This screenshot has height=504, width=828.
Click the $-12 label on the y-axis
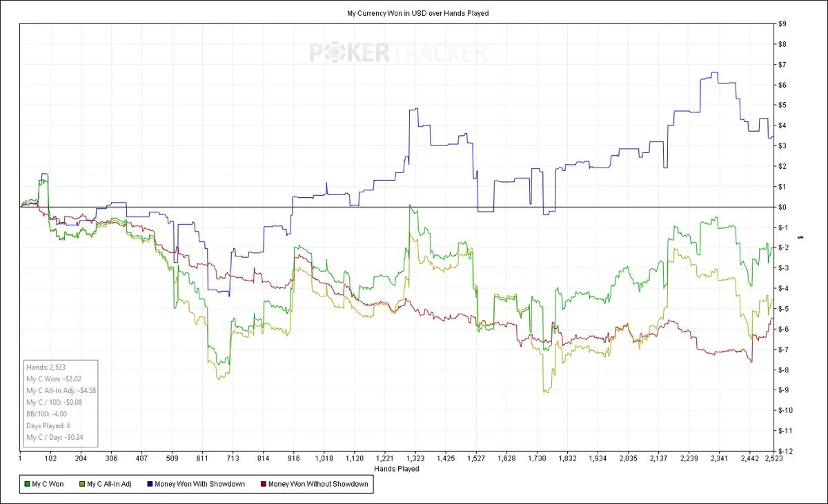pos(785,451)
